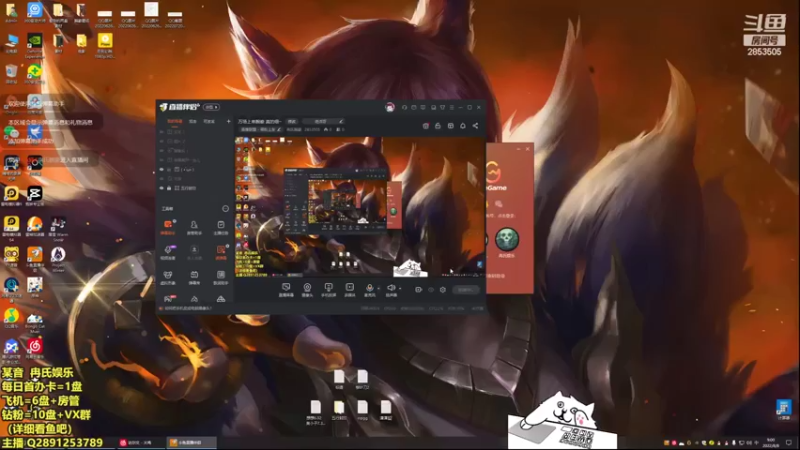This screenshot has width=800, height=450.
Task: Open the task list toolbox tool
Action: tap(220, 227)
